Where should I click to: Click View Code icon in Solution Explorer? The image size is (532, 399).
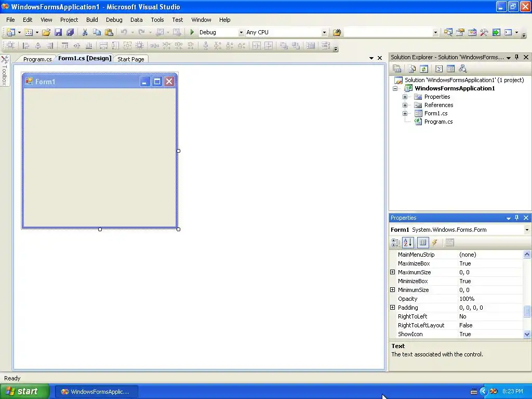pos(438,69)
